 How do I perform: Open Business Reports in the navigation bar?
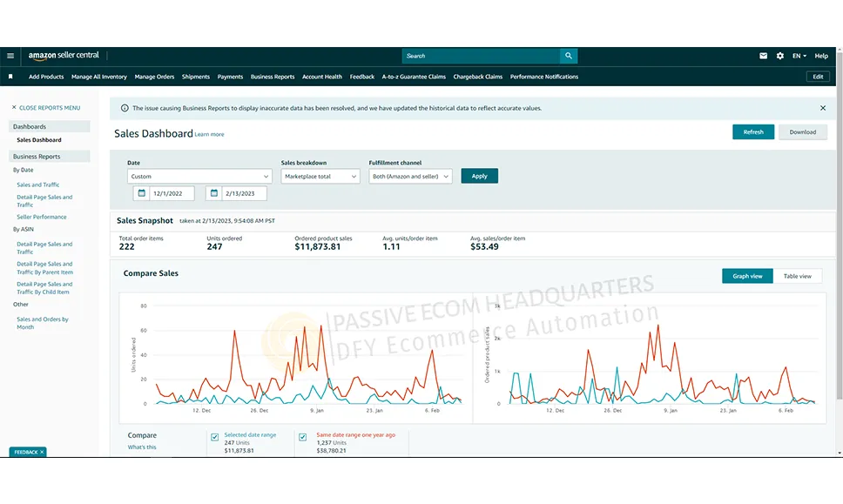(273, 77)
